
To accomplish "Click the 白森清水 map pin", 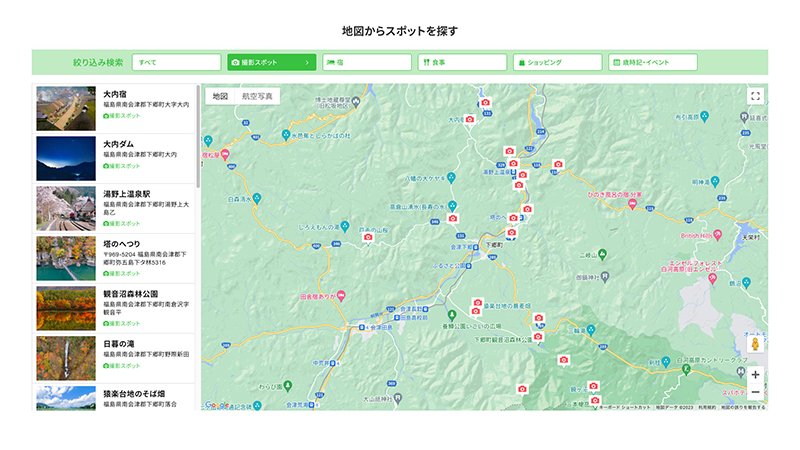I will tap(257, 198).
